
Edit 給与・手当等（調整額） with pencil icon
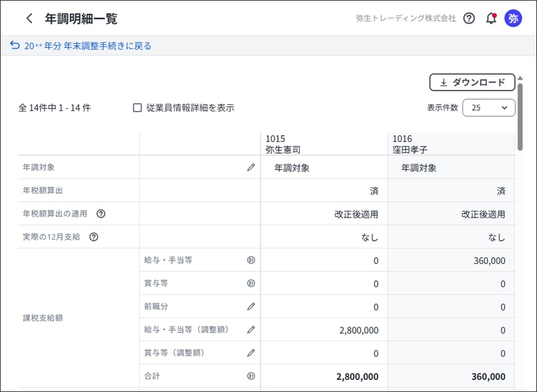coord(251,330)
